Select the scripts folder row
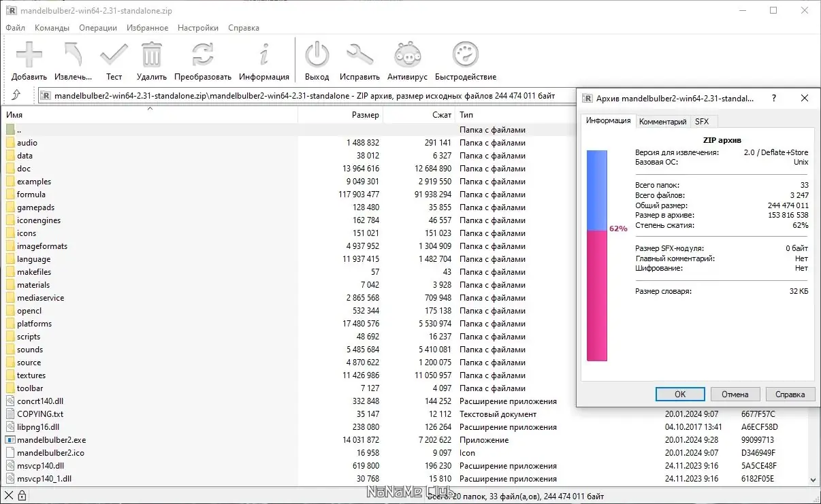The height and width of the screenshot is (504, 821). [289, 337]
